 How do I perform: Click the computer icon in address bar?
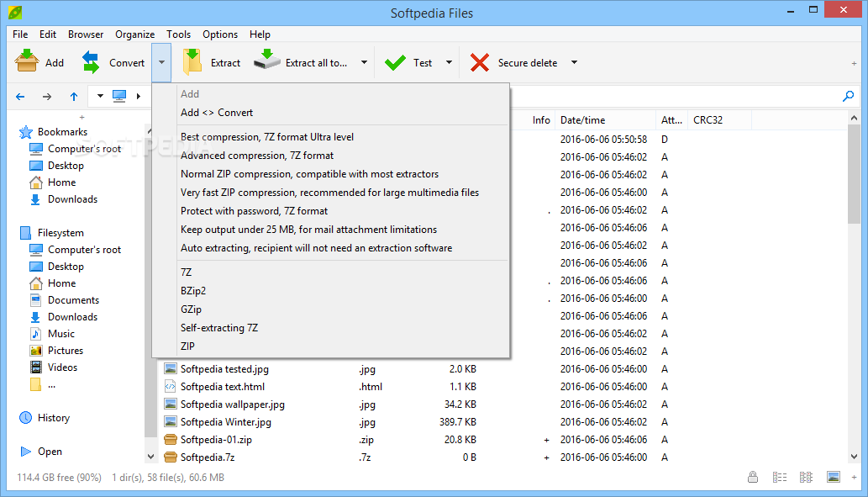tap(119, 97)
